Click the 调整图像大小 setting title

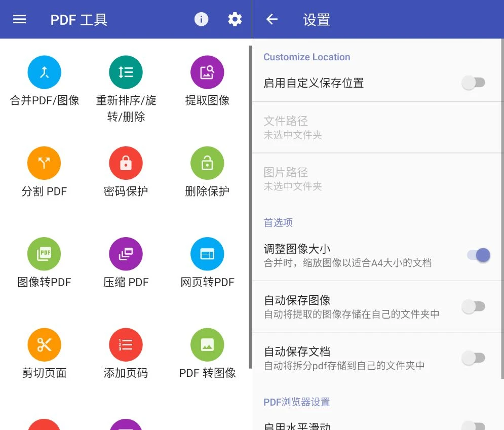(297, 249)
